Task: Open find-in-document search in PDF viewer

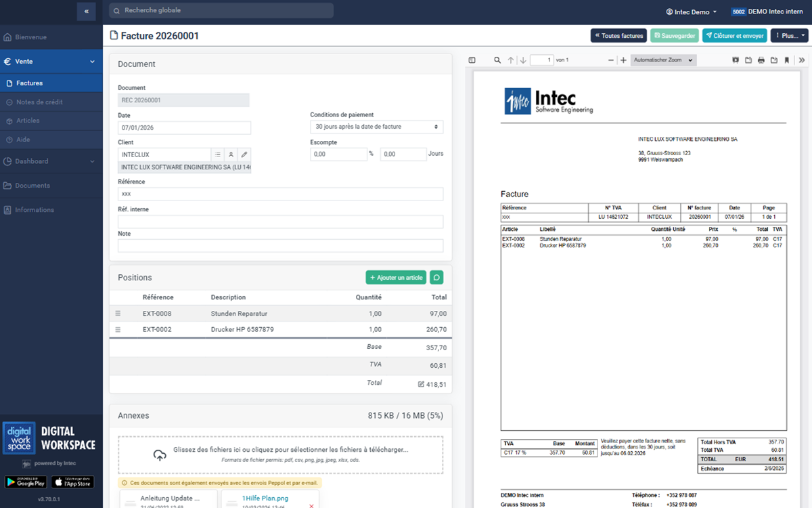Action: coord(497,60)
